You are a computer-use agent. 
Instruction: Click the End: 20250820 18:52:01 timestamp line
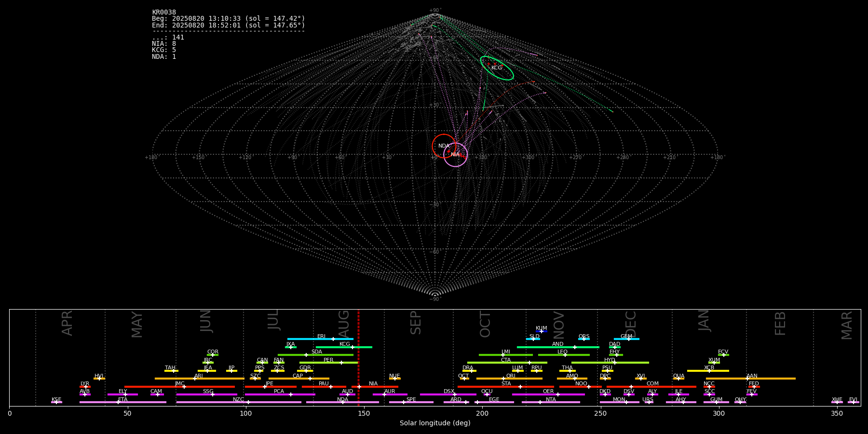[x=229, y=25]
